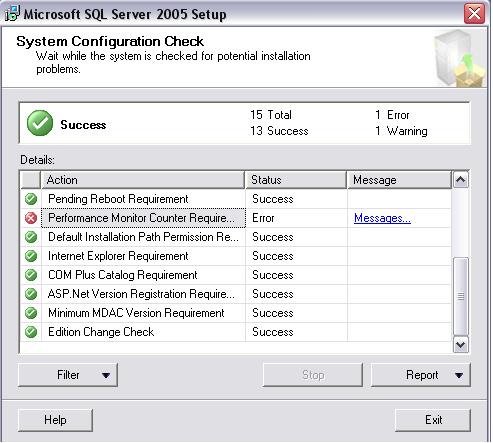Viewport: 493px width, 443px height.
Task: Open the Report dropdown button
Action: coord(421,375)
